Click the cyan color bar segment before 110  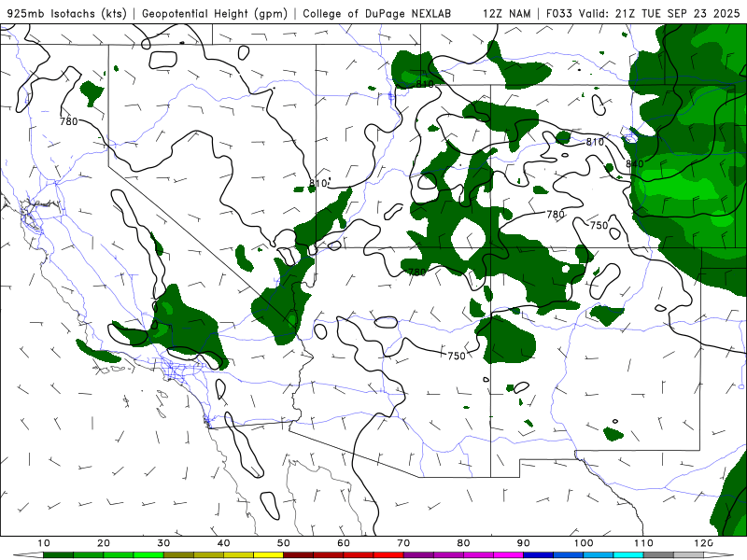628,555
